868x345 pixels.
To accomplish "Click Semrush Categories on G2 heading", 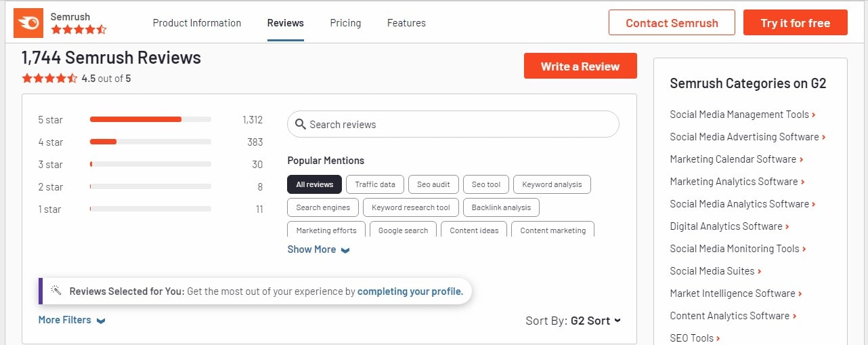I will (x=748, y=83).
